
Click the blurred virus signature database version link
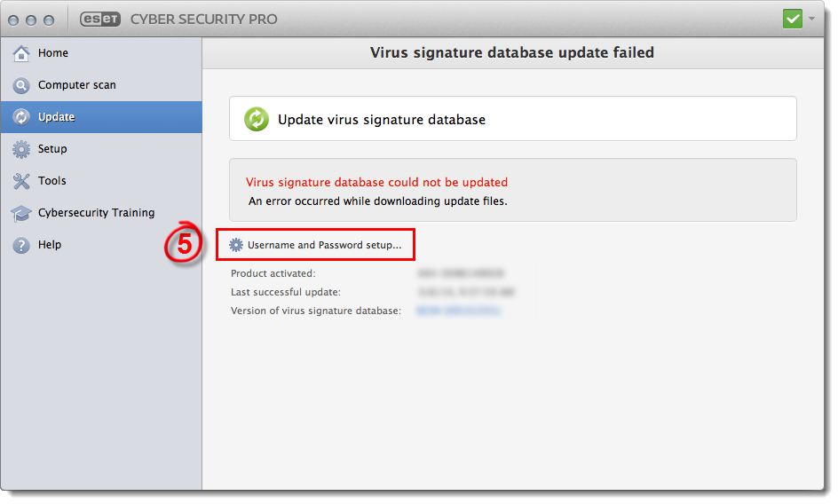458,311
